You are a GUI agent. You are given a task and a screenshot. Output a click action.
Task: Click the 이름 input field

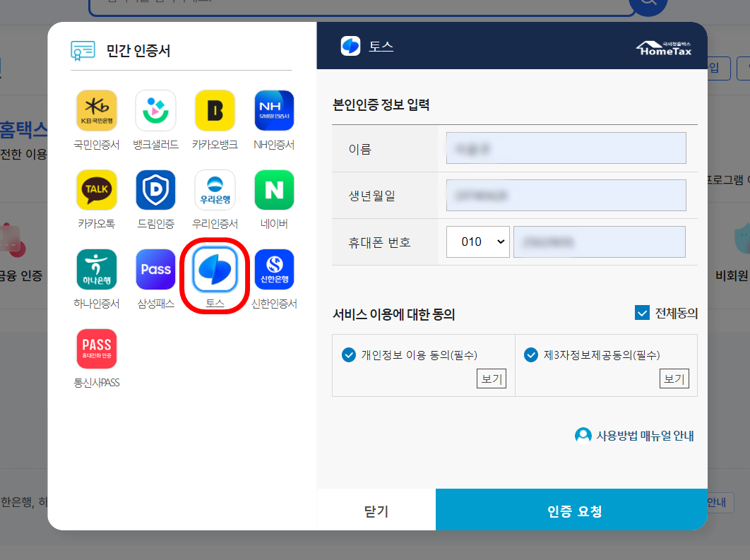tap(566, 148)
